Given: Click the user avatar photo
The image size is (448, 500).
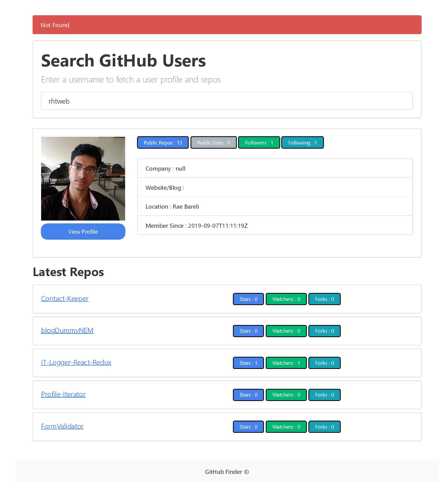Looking at the screenshot, I should click(83, 179).
